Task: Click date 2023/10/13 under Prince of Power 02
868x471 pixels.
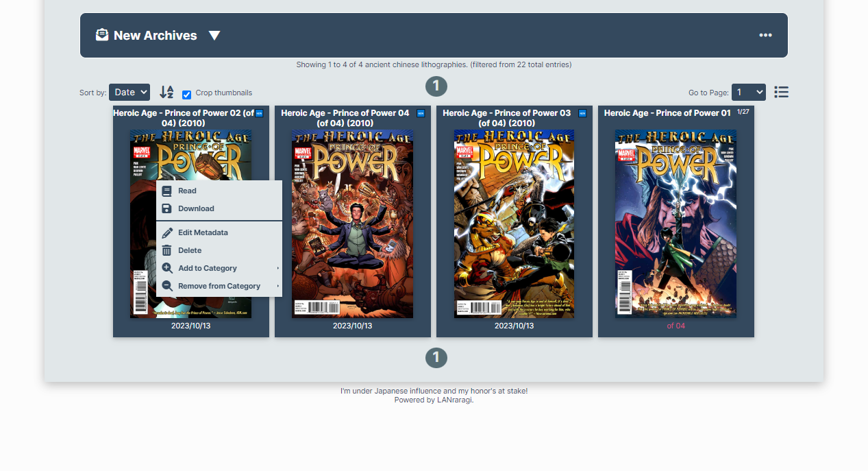Action: [190, 326]
